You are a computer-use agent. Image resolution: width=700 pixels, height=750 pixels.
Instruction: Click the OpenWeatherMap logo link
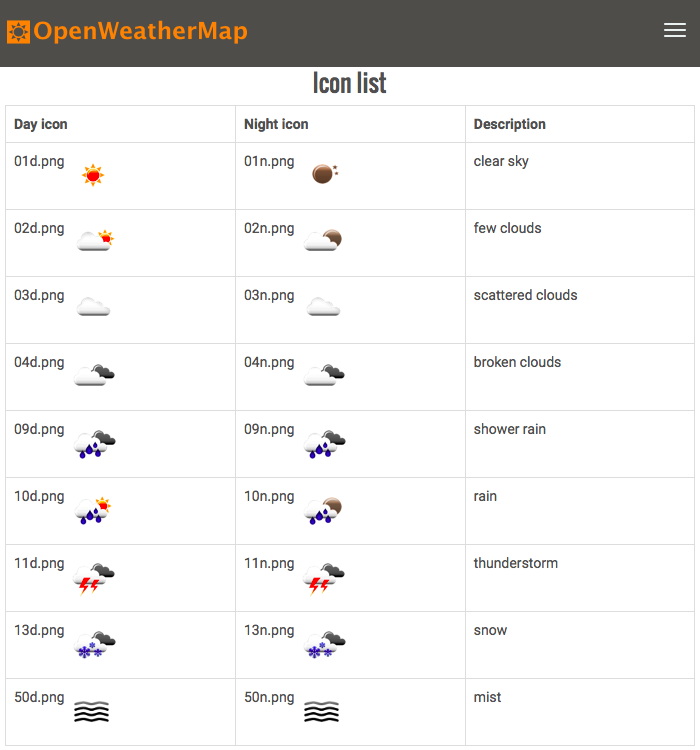coord(127,32)
